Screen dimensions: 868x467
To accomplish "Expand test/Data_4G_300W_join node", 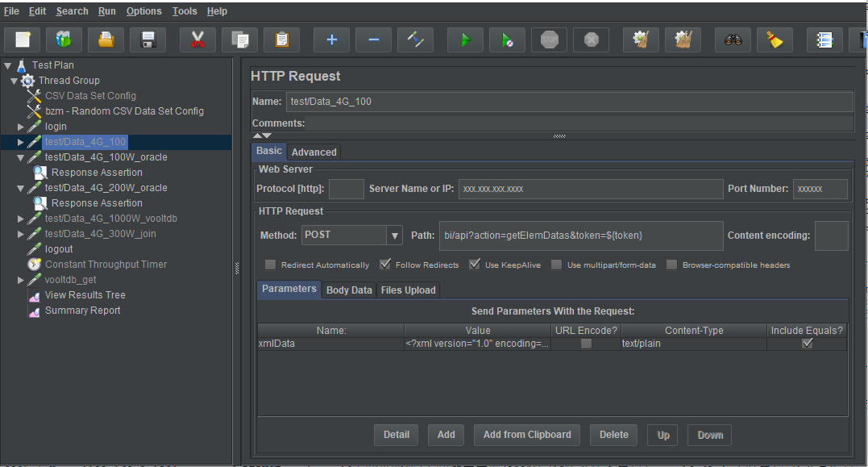I will click(x=21, y=235).
